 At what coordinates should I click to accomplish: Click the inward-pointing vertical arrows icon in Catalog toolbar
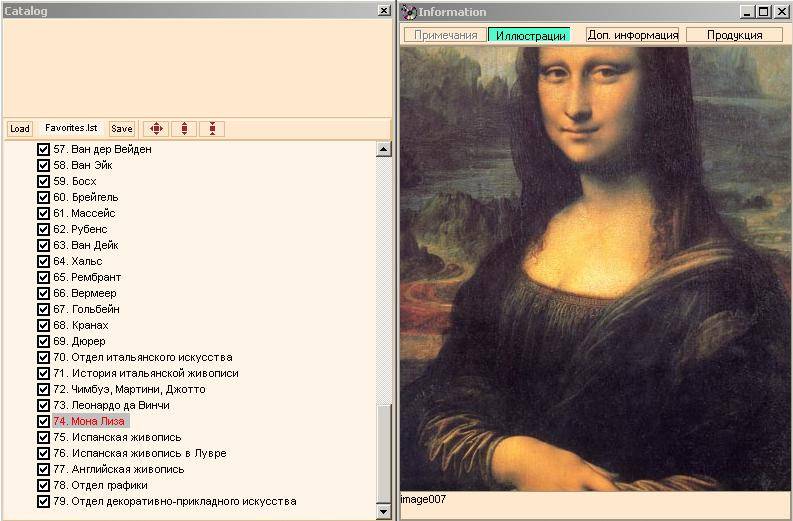[212, 128]
